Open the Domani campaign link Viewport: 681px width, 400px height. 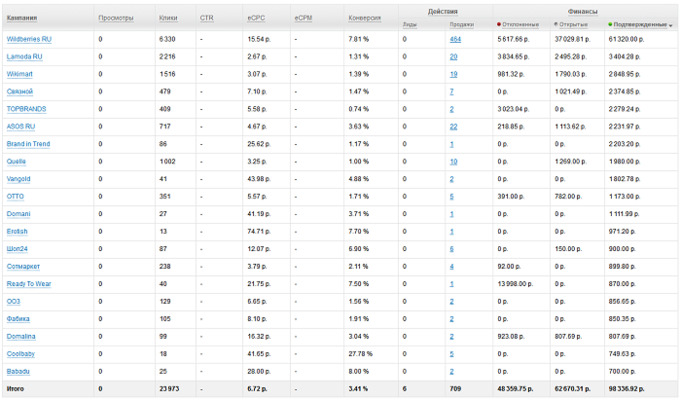click(18, 214)
